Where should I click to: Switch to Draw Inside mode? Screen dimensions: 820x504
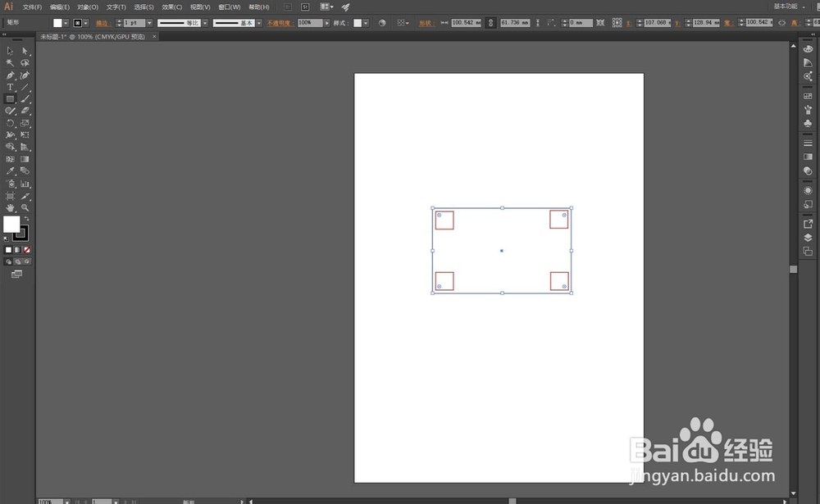[27, 261]
